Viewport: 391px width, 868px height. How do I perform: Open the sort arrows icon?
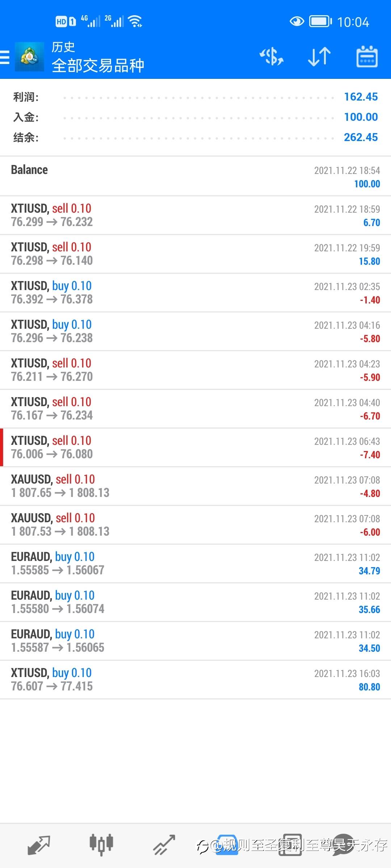tap(319, 57)
